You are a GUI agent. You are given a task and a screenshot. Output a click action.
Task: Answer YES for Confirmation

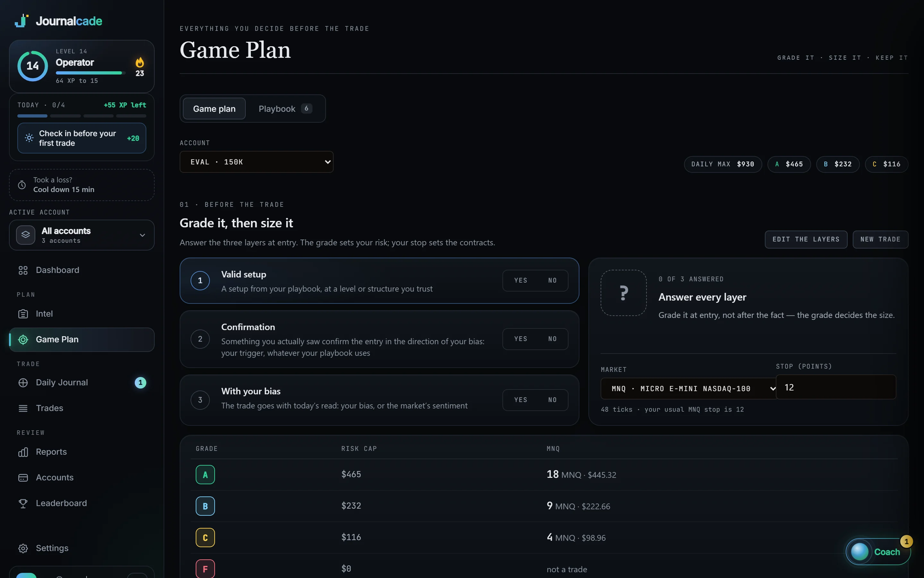coord(520,339)
